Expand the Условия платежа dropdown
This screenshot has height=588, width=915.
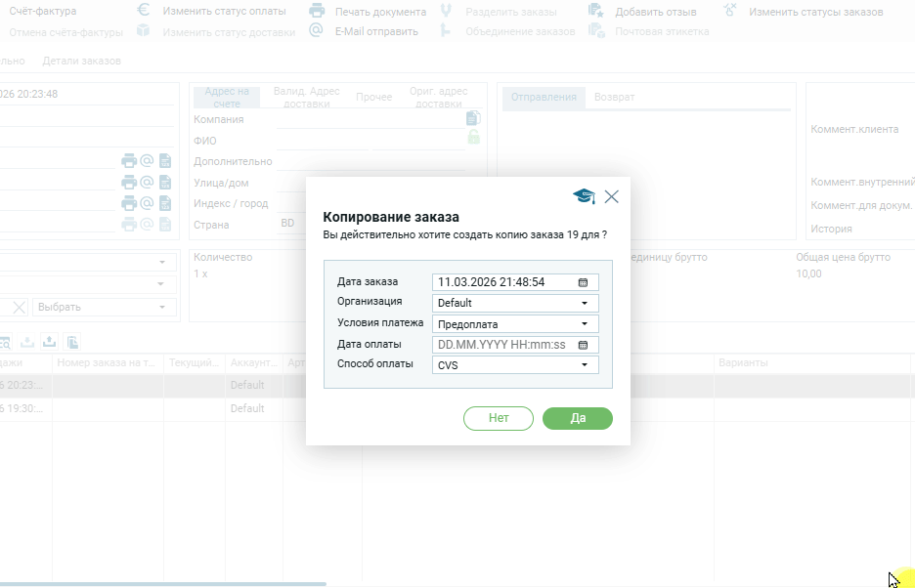585,323
